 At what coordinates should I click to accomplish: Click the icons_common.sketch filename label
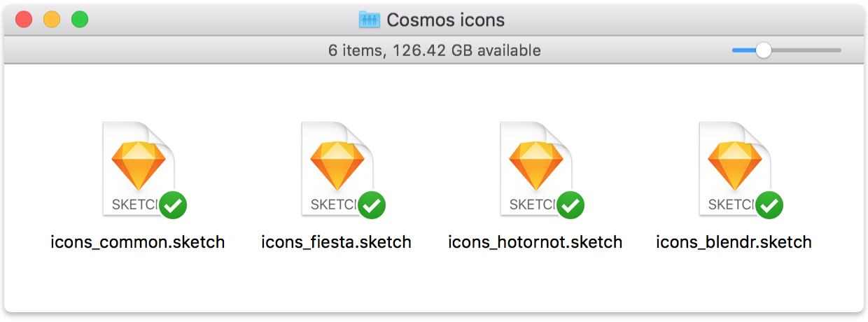pos(138,242)
